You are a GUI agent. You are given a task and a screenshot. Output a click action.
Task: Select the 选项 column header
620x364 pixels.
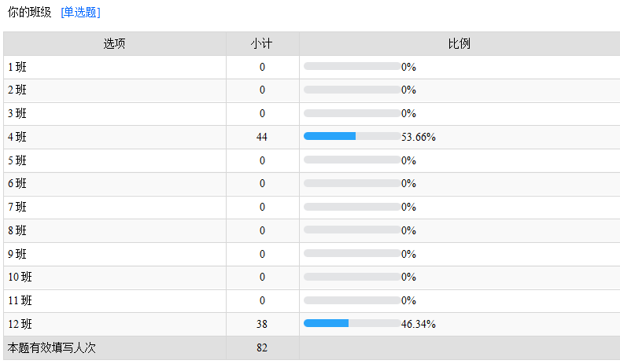(x=115, y=43)
